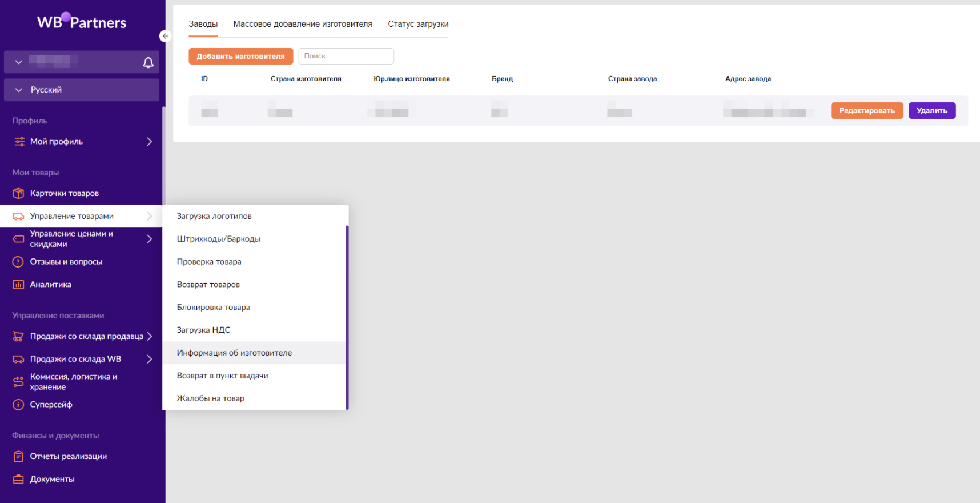Click the notification bell icon
Screen dimensions: 980x503
click(148, 62)
